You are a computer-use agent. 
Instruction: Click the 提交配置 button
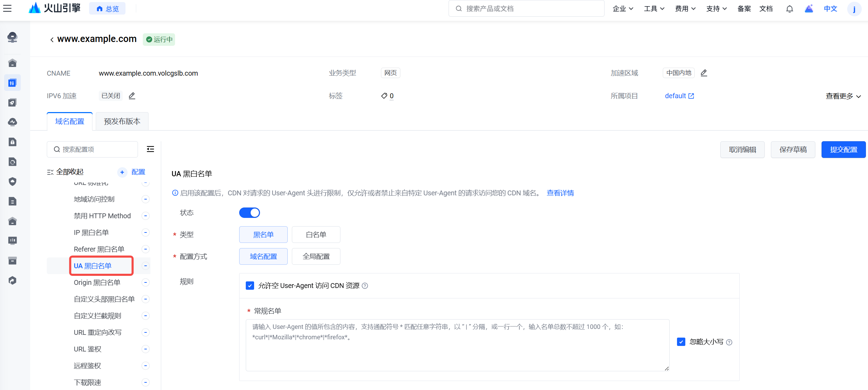click(x=843, y=150)
